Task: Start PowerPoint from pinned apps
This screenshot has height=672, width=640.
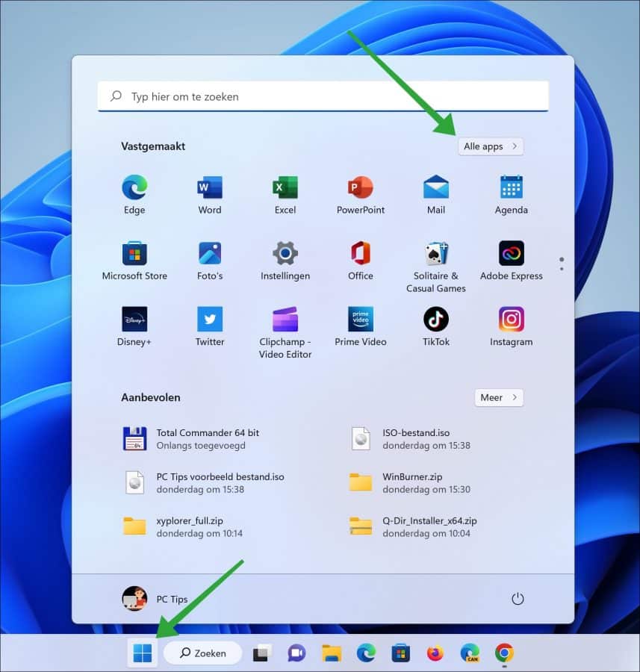Action: pos(361,195)
